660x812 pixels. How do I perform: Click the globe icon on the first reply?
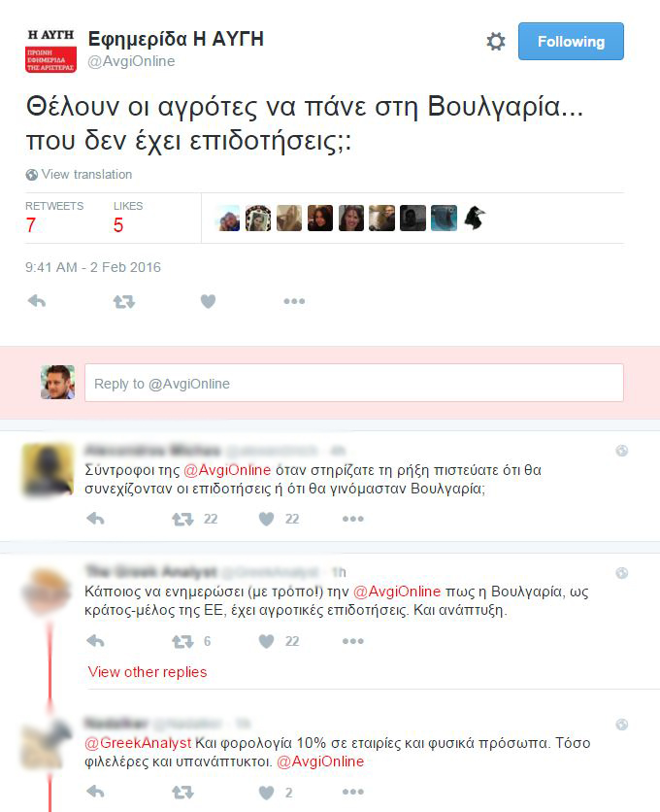tap(622, 451)
